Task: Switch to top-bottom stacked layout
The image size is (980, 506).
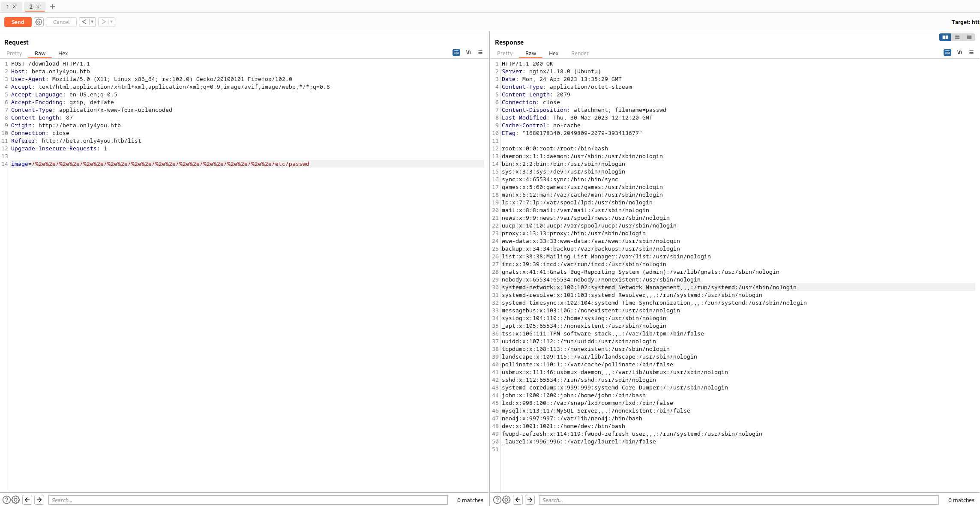Action: (957, 37)
